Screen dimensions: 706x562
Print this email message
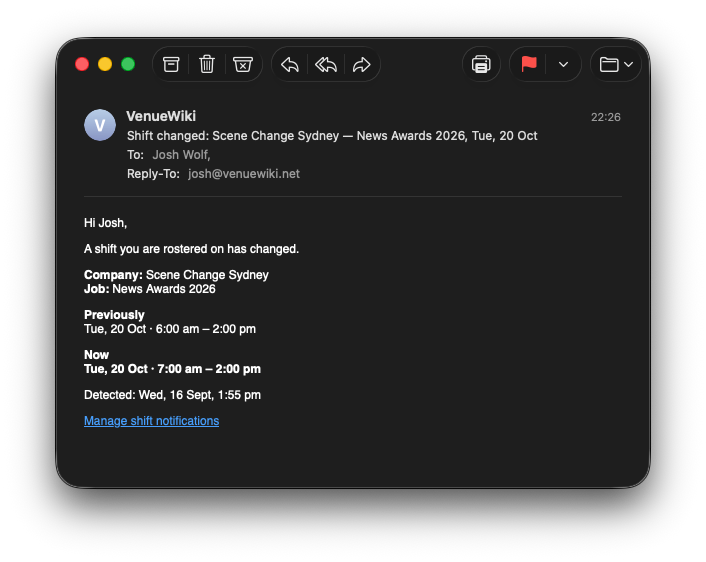[x=481, y=64]
